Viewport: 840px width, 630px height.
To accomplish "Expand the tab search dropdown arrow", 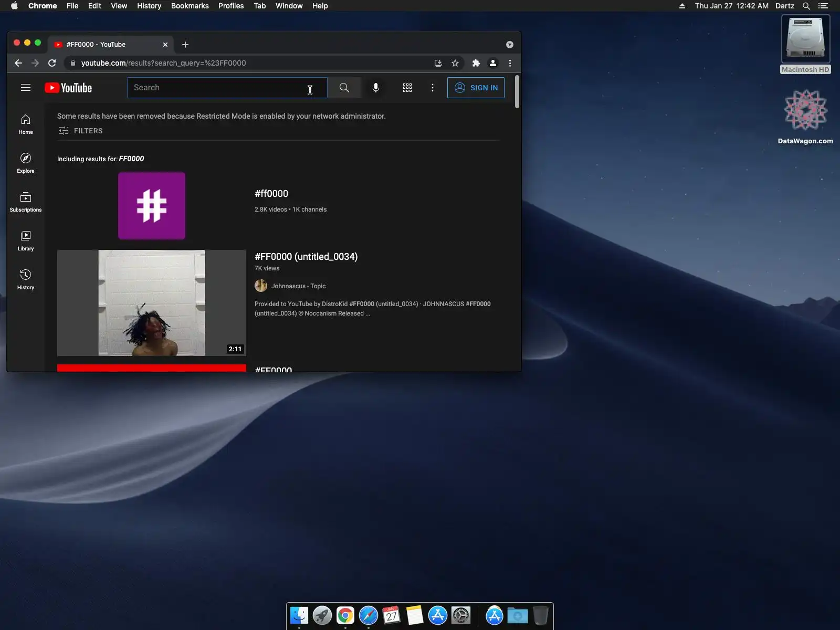I will [510, 45].
